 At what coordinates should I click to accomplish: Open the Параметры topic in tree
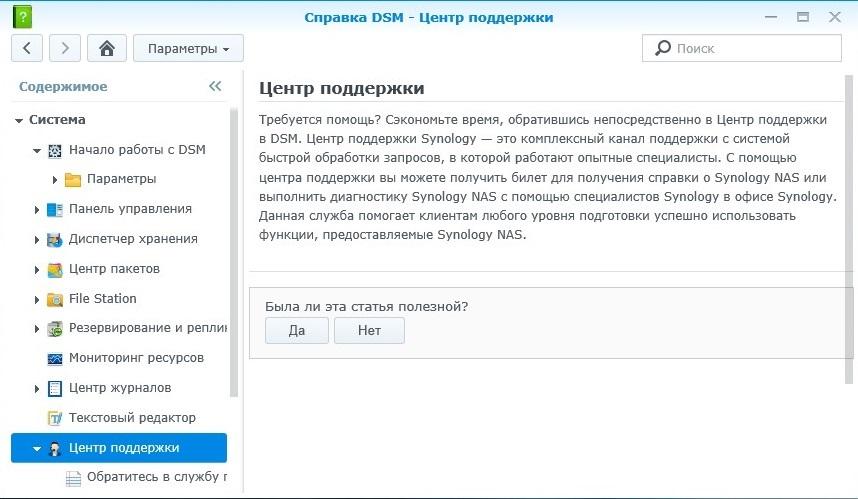(121, 179)
